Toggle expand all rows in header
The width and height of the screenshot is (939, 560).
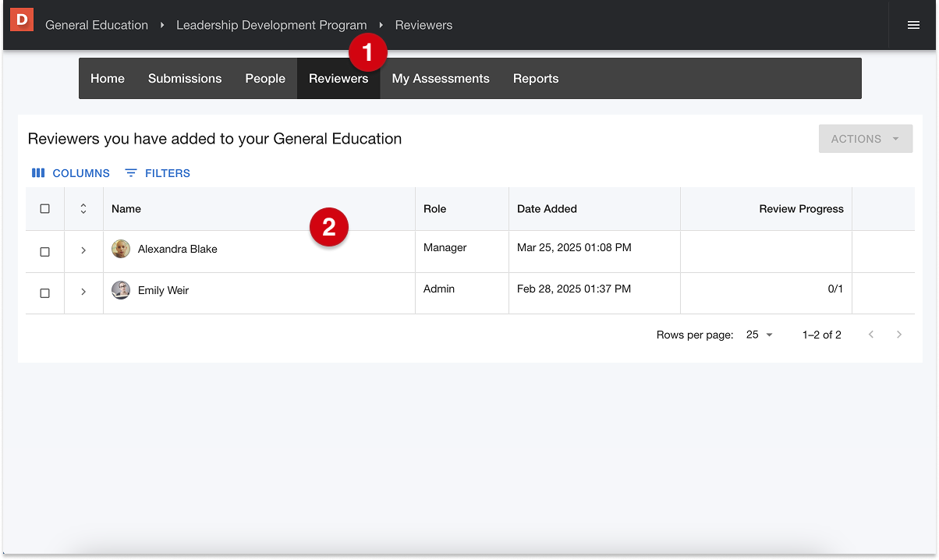(x=83, y=208)
